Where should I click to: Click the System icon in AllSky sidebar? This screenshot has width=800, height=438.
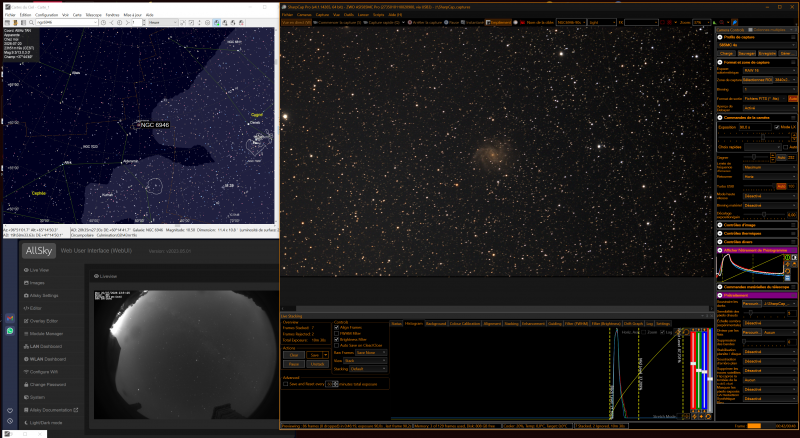pos(26,397)
